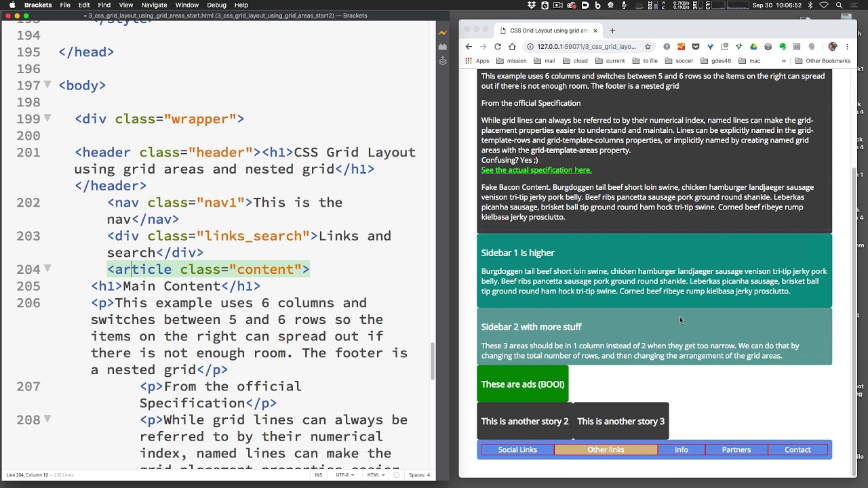Click the Chrome address bar URL
The width and height of the screenshot is (868, 488).
click(587, 47)
